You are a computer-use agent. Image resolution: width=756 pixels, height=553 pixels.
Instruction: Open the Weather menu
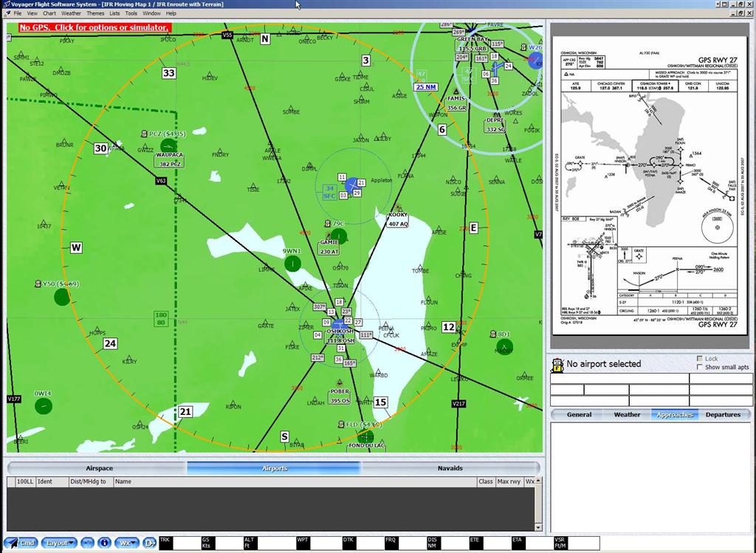[x=71, y=13]
